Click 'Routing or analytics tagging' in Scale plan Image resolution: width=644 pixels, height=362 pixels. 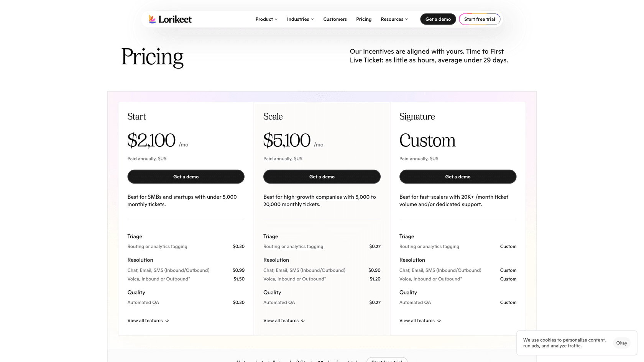pos(293,246)
